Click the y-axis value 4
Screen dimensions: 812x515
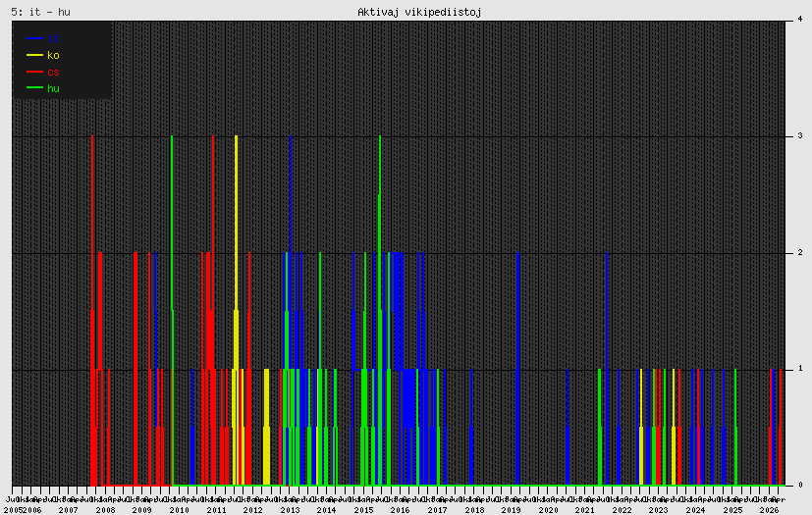[800, 20]
